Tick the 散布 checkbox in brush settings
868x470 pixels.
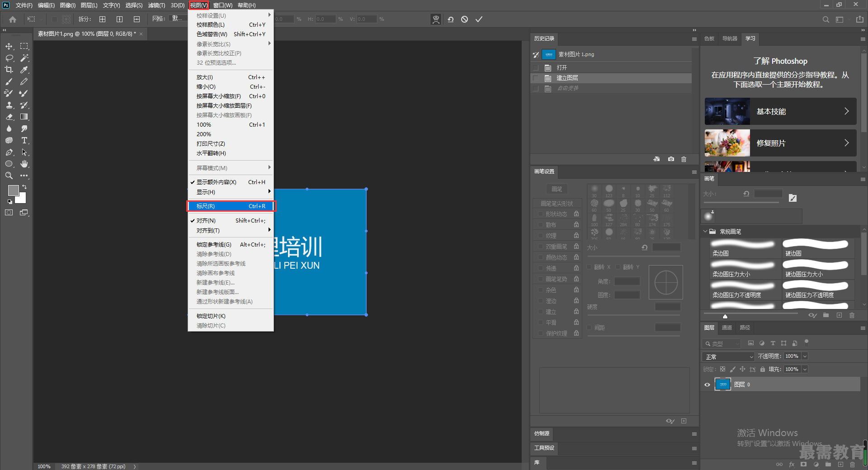pos(540,225)
